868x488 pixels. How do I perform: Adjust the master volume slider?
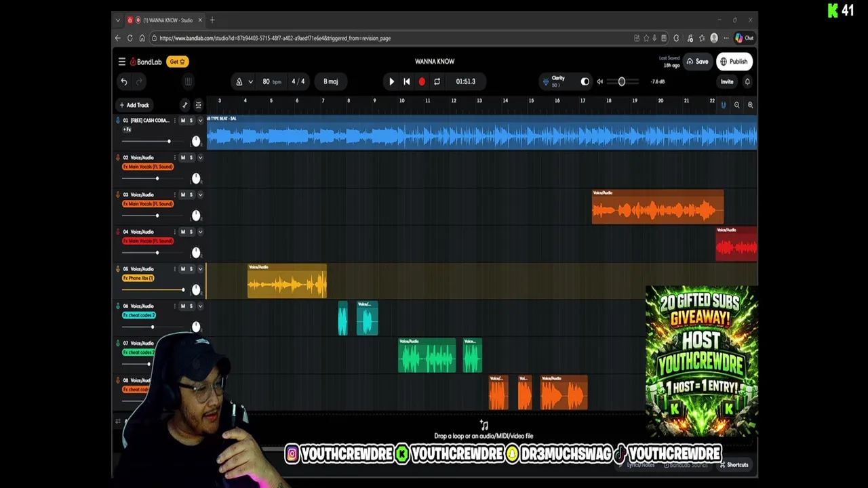(623, 82)
